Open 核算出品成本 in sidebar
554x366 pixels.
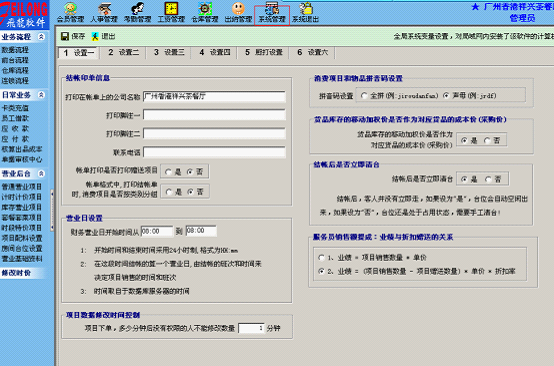[22, 149]
